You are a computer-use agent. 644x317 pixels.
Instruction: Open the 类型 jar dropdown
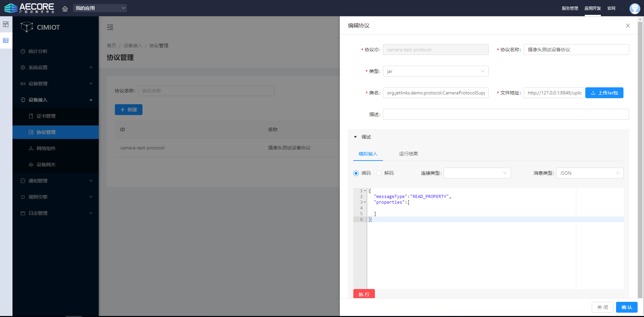(x=436, y=71)
